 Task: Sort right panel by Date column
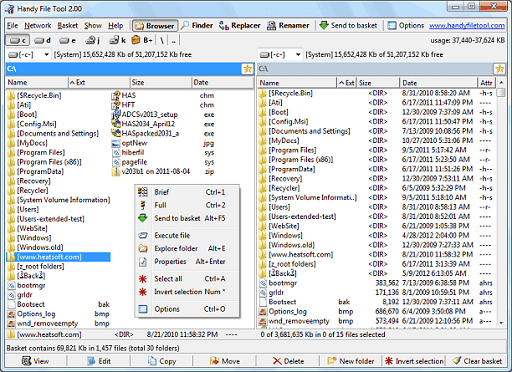click(438, 83)
